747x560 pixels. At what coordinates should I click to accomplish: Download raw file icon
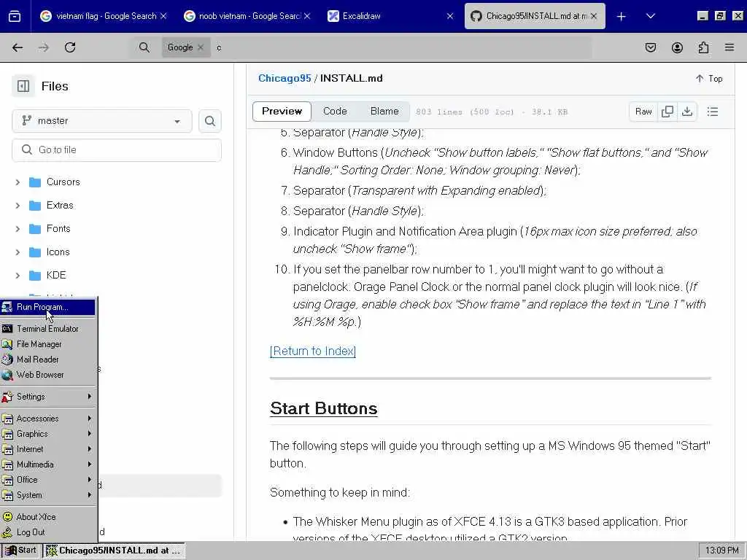point(687,112)
